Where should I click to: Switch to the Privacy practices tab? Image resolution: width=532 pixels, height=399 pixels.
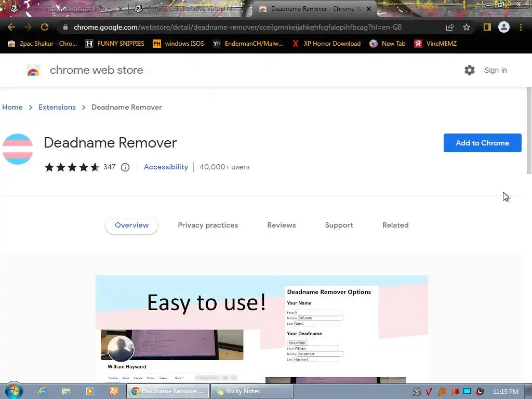tap(208, 225)
